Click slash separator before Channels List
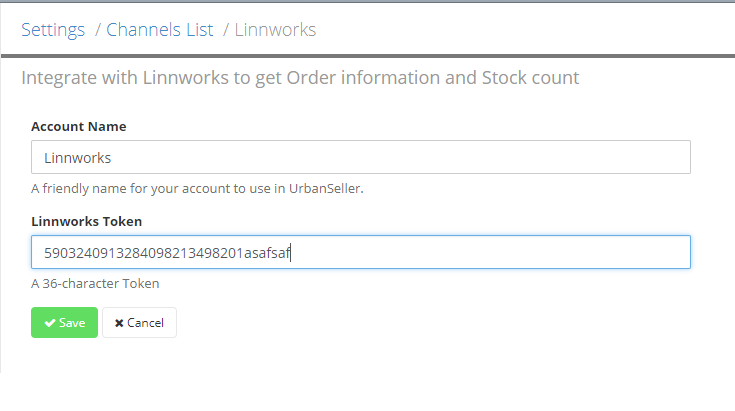735x411 pixels. (97, 29)
